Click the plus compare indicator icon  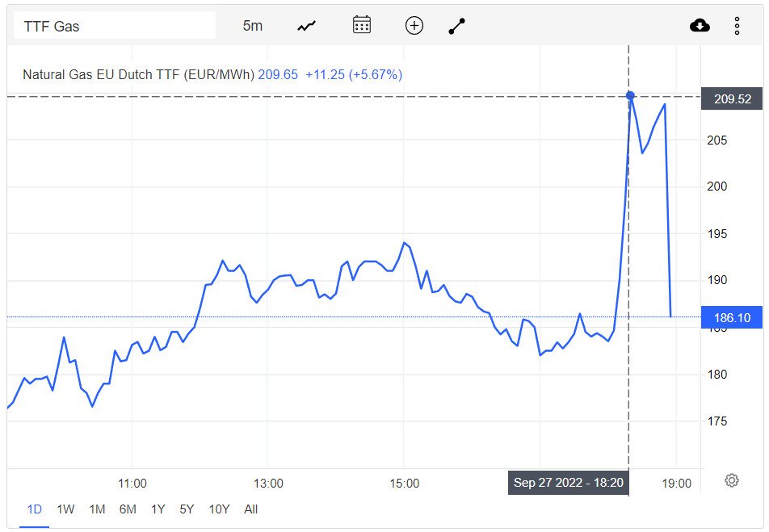pyautogui.click(x=414, y=26)
